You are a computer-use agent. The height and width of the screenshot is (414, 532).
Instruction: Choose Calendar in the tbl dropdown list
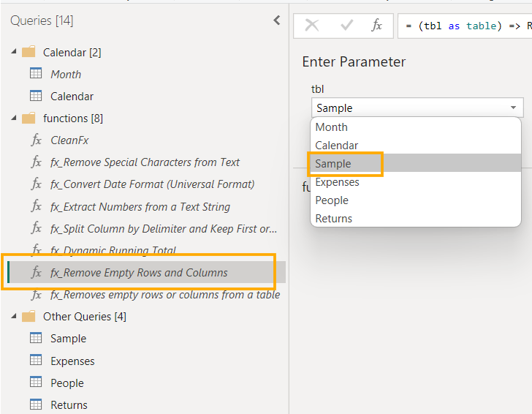[416, 146]
